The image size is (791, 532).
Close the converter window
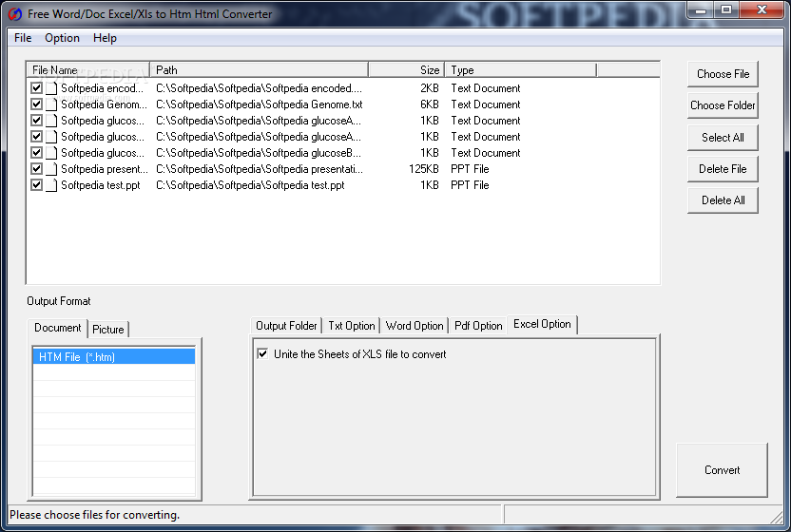coord(762,9)
